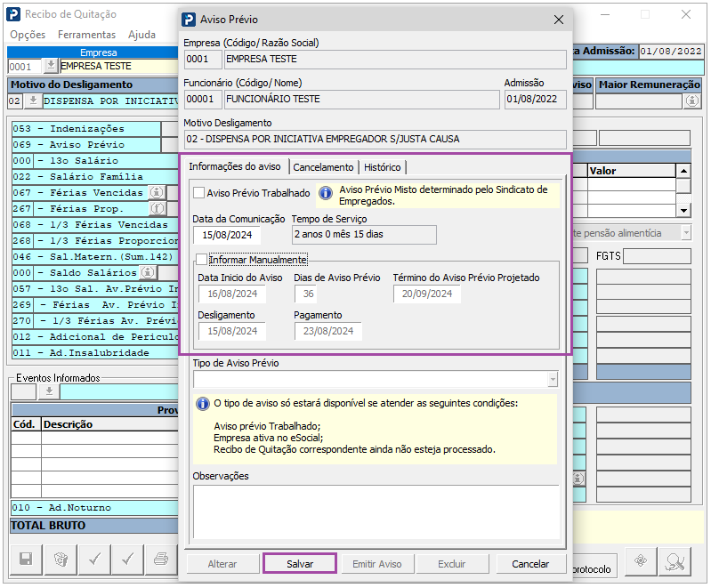Switch to the Informações do aviso tab
Image resolution: width=711 pixels, height=588 pixels.
pyautogui.click(x=234, y=167)
